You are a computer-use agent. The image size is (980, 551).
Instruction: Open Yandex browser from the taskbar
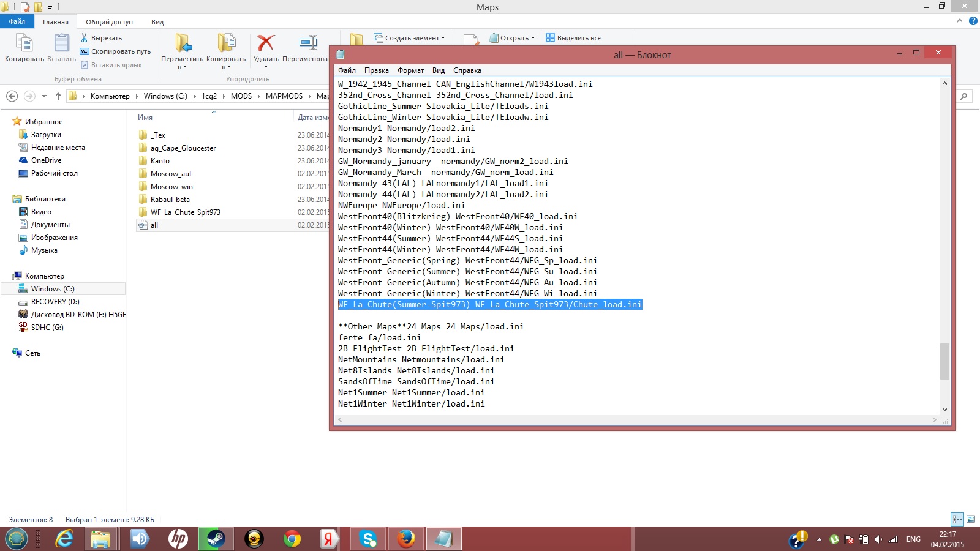click(330, 539)
